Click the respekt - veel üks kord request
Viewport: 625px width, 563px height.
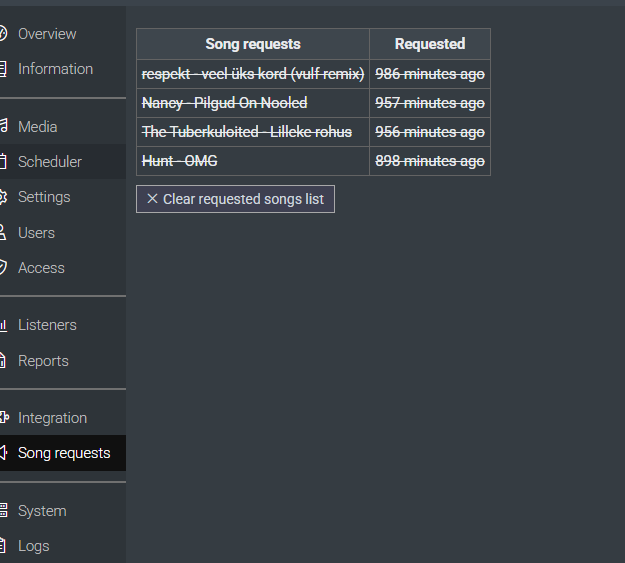tap(253, 74)
